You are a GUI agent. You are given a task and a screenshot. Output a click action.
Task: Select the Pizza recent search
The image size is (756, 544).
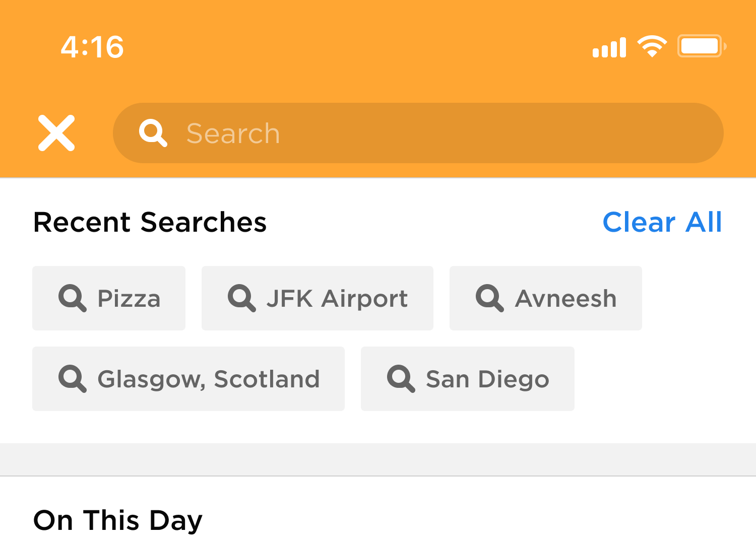(109, 298)
